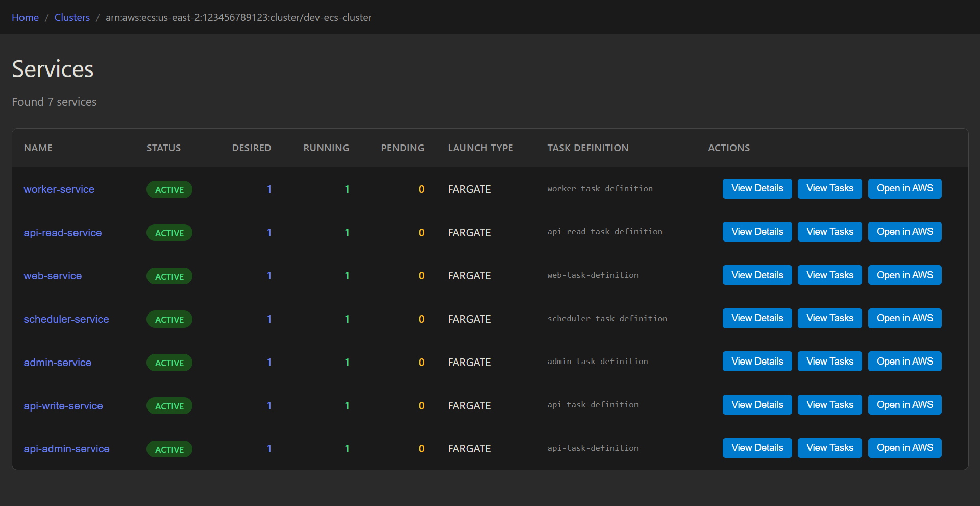Open api-write-service in AWS console
Image resolution: width=980 pixels, height=506 pixels.
pos(904,405)
